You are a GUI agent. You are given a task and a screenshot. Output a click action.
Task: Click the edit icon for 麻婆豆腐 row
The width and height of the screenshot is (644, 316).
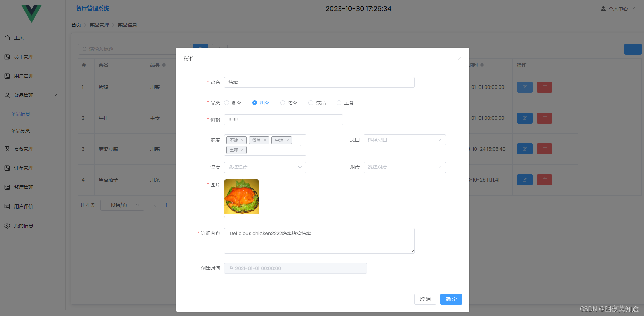click(524, 149)
